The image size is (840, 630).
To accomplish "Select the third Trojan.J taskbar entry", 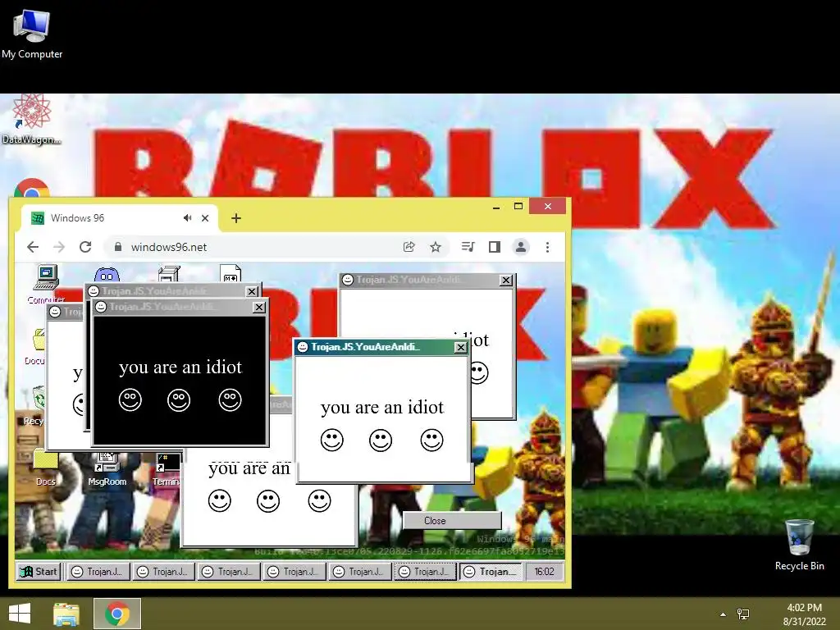I will pyautogui.click(x=229, y=572).
